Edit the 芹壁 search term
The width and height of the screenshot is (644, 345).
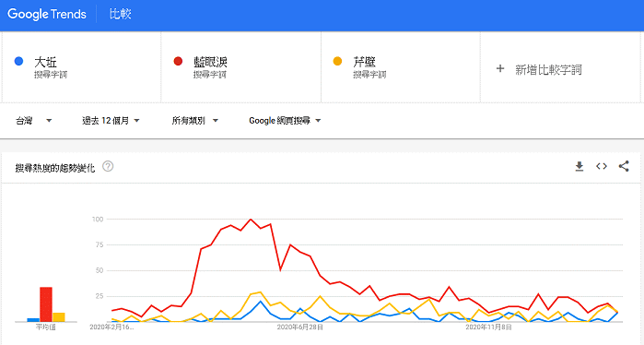click(x=364, y=62)
